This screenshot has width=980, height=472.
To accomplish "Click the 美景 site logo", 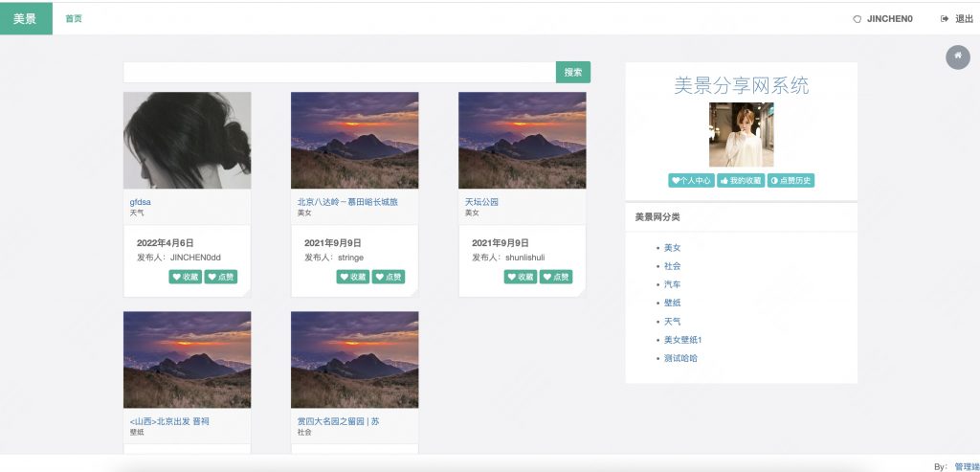I will (26, 18).
